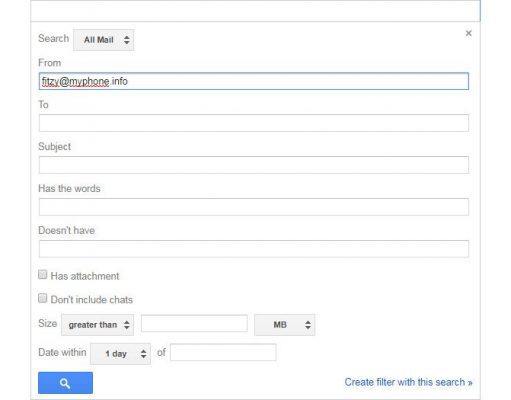Focus the Subject input field
This screenshot has height=400, width=511.
[254, 165]
